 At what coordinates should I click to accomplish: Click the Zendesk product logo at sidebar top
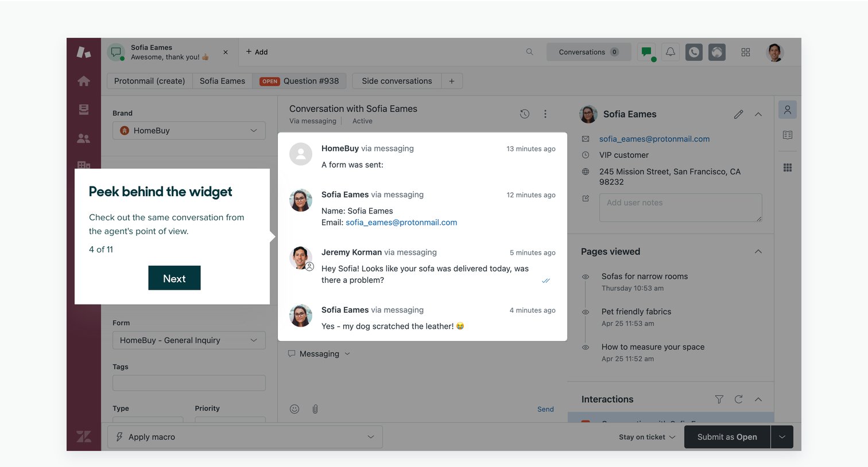point(84,52)
